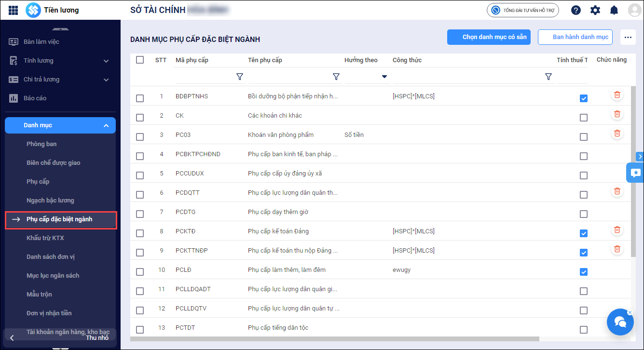Delete the PCKTTNĐP allowance row
This screenshot has width=644, height=350.
[617, 249]
